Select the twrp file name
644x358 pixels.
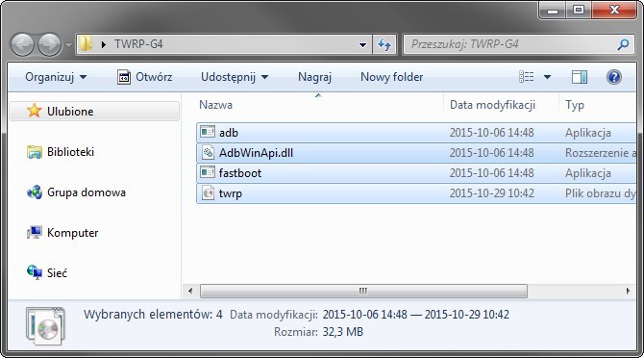(230, 193)
